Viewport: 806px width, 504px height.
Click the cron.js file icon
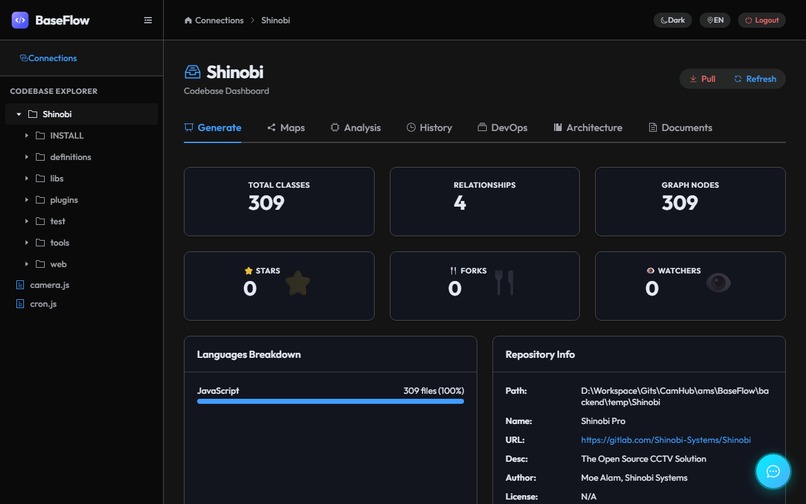pyautogui.click(x=20, y=304)
